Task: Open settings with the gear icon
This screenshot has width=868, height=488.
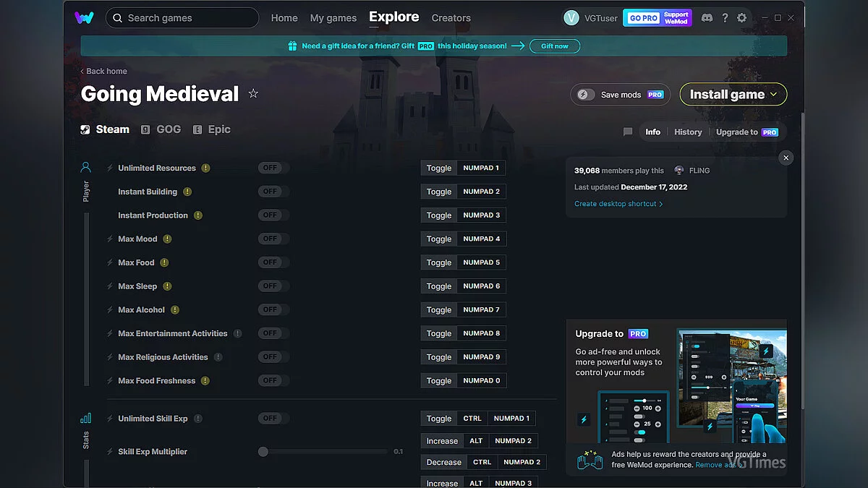Action: (742, 17)
